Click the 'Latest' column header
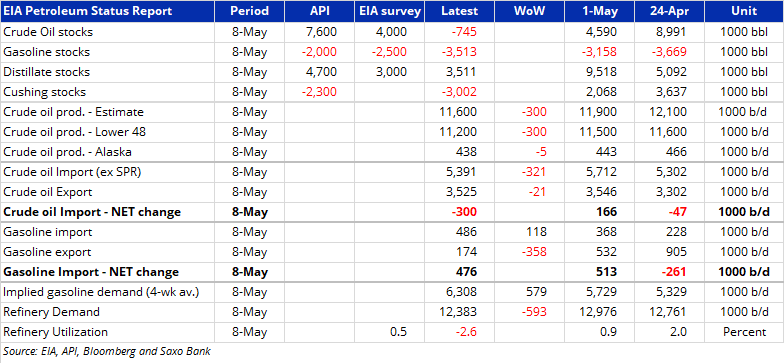The height and width of the screenshot is (363, 784). click(x=460, y=12)
